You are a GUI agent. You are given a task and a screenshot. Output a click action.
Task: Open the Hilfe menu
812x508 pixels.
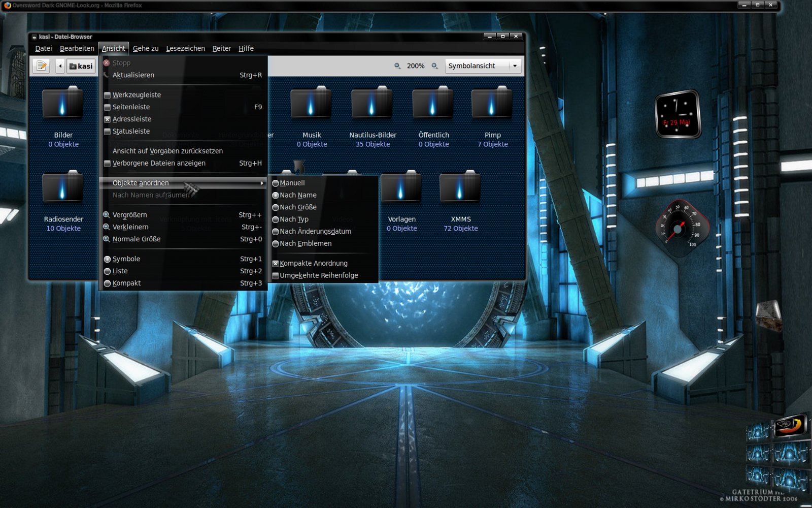[x=246, y=48]
